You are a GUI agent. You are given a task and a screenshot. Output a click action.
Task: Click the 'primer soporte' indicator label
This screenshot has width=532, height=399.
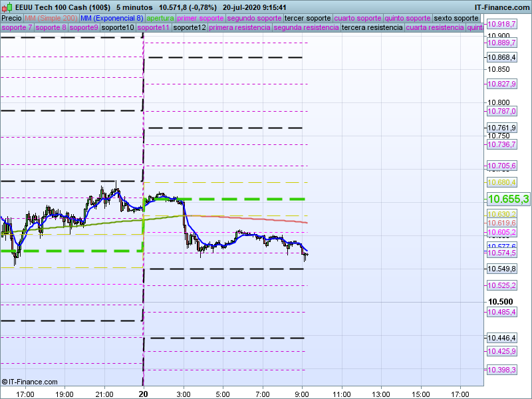click(200, 18)
